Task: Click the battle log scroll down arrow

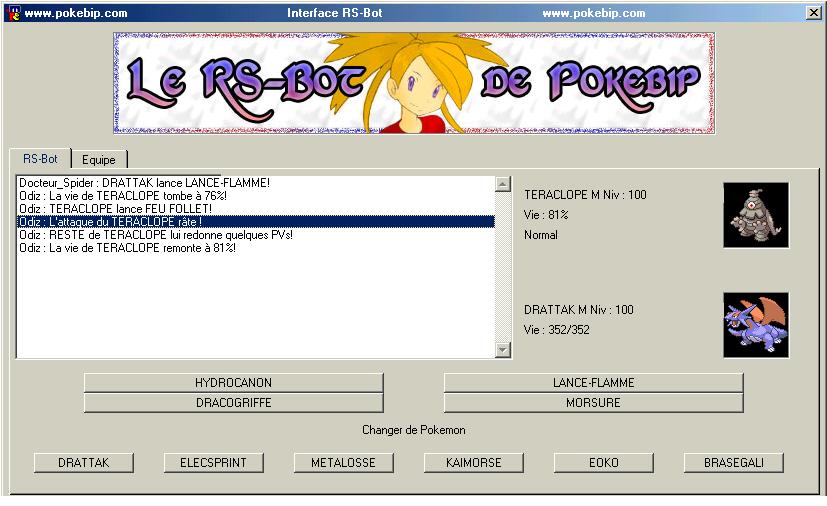Action: 503,349
